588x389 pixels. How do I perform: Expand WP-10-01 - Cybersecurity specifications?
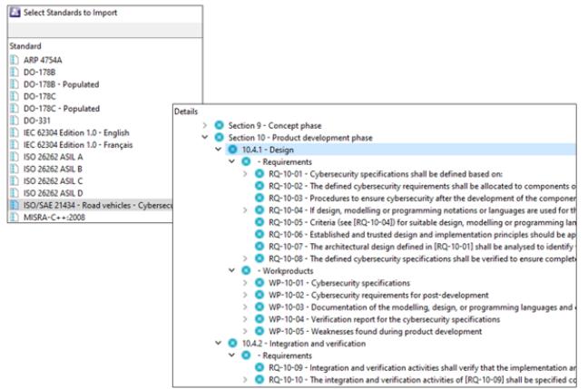click(x=245, y=283)
